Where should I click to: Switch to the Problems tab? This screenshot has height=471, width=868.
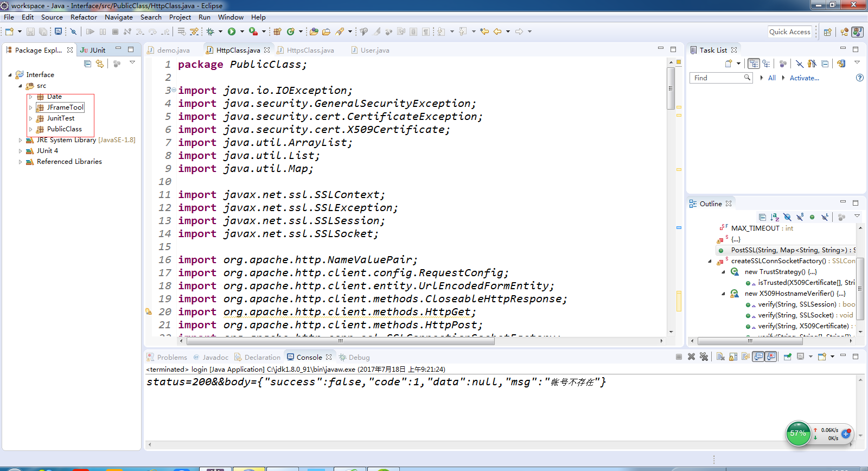pos(167,357)
